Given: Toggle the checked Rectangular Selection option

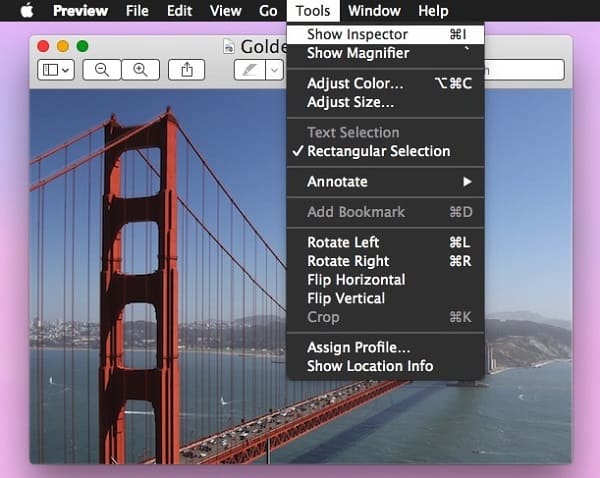Looking at the screenshot, I should pyautogui.click(x=378, y=151).
